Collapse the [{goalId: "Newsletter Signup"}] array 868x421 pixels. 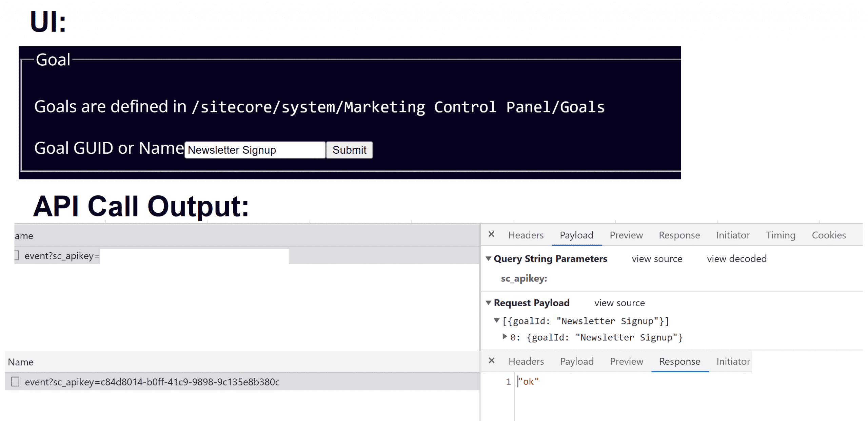pyautogui.click(x=496, y=320)
